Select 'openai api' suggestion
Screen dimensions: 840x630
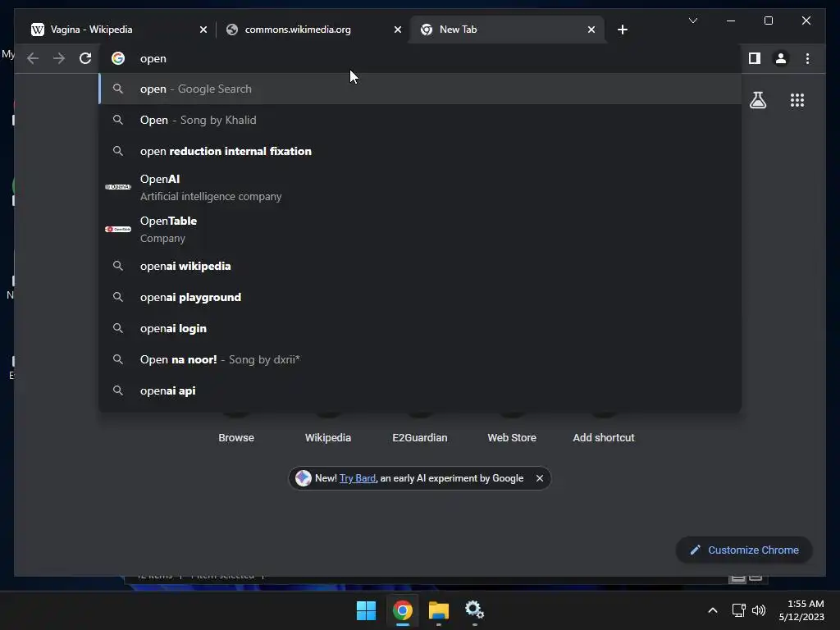(x=420, y=390)
